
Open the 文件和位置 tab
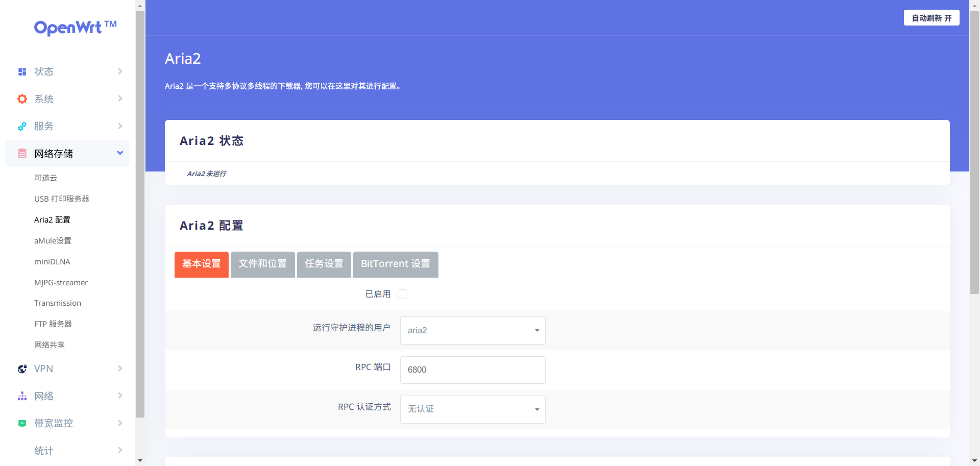pos(262,264)
